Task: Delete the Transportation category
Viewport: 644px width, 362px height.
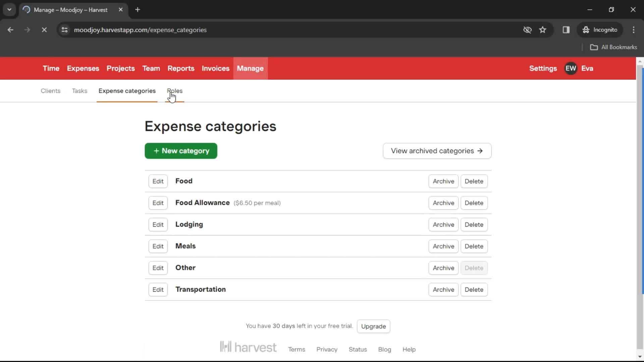Action: coord(474,290)
